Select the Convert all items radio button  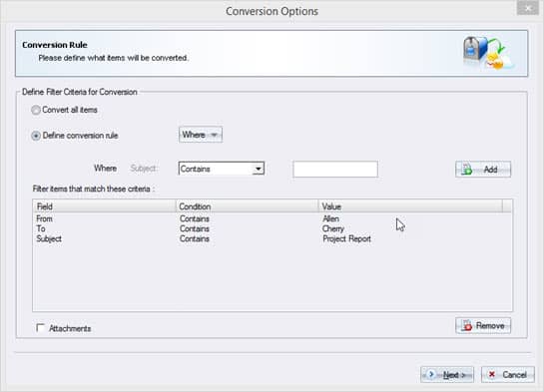tap(35, 110)
